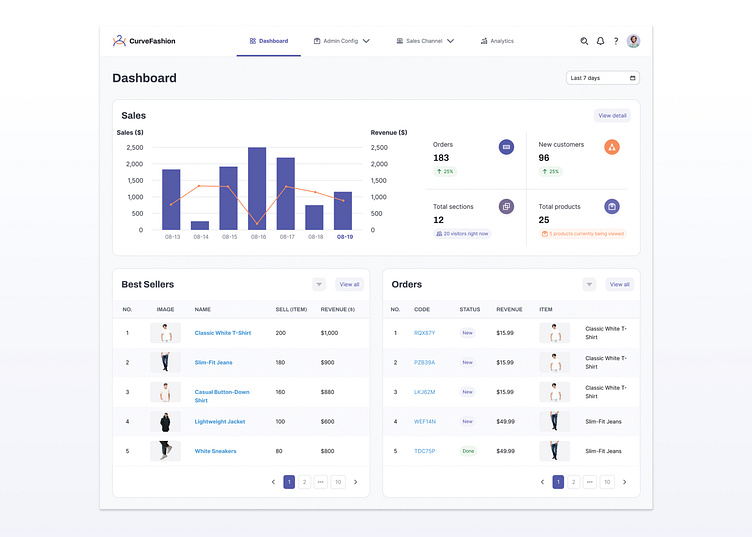This screenshot has width=752, height=537.
Task: Click the $1,000 revenue cell
Action: click(x=329, y=333)
